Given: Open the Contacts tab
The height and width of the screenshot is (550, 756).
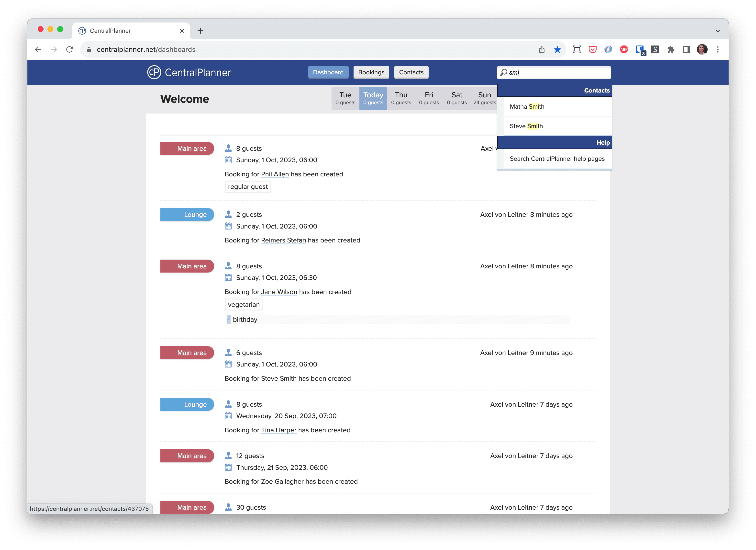Looking at the screenshot, I should 411,72.
